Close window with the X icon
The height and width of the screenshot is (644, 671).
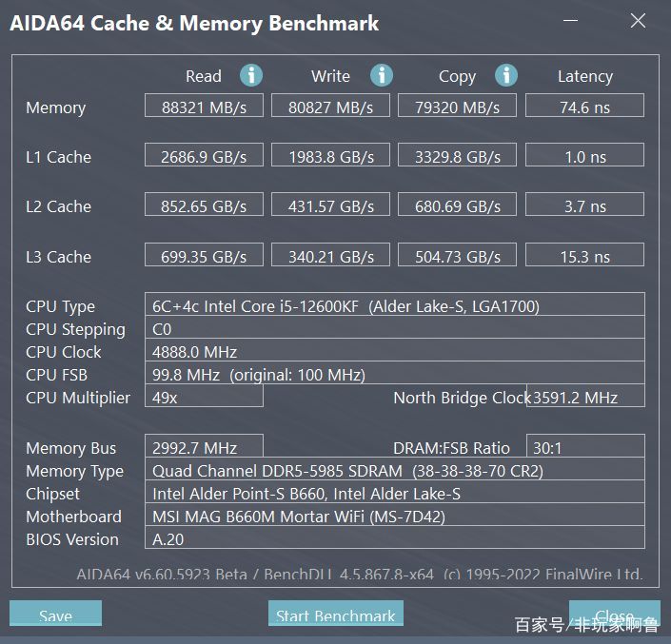(638, 20)
